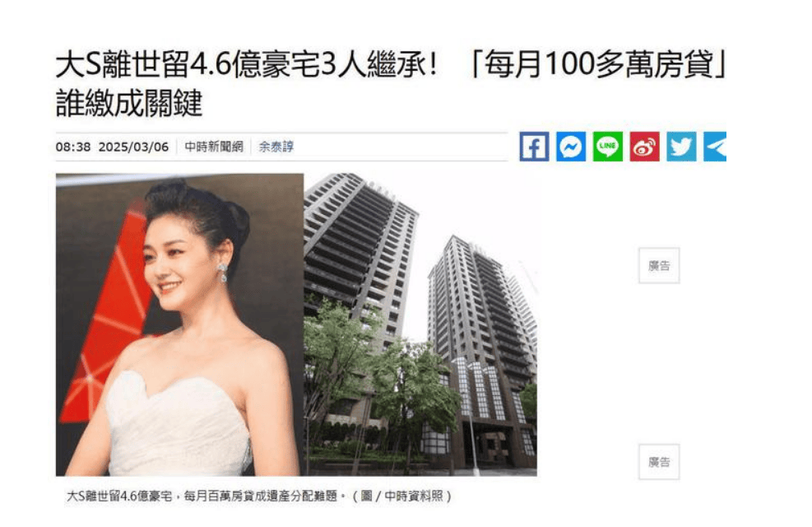Image resolution: width=812 pixels, height=527 pixels.
Task: Click the lower 廣告 placeholder box
Action: pyautogui.click(x=659, y=462)
